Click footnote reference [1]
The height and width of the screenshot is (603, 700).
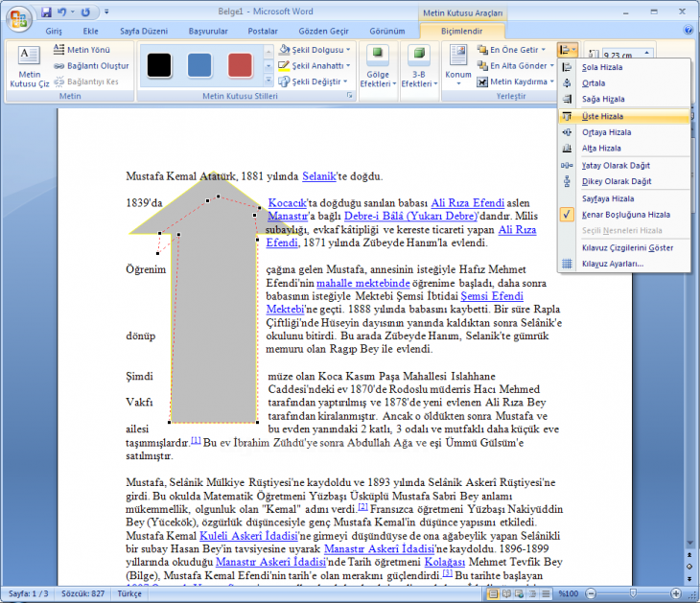pyautogui.click(x=196, y=441)
